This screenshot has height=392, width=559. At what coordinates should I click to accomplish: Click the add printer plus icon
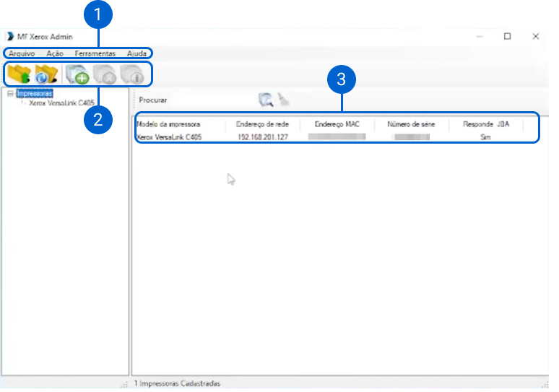(77, 74)
